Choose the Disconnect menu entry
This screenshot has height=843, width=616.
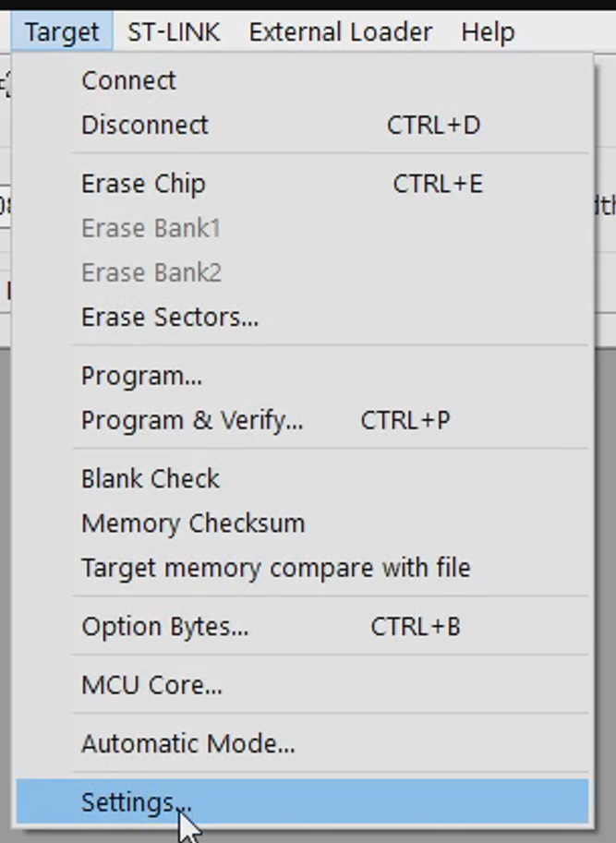(x=145, y=125)
